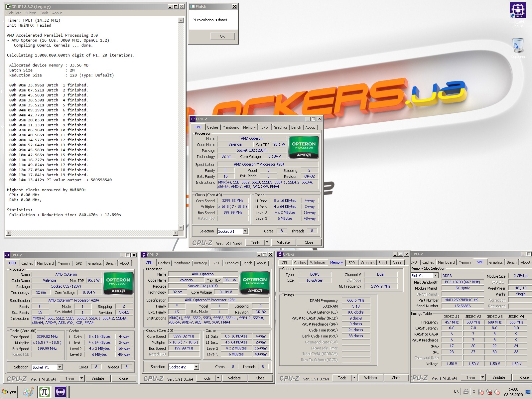Open Socket #1 dropdown in lower-left CPU-Z window
Viewport: 532px width, 399px height.
click(60, 367)
